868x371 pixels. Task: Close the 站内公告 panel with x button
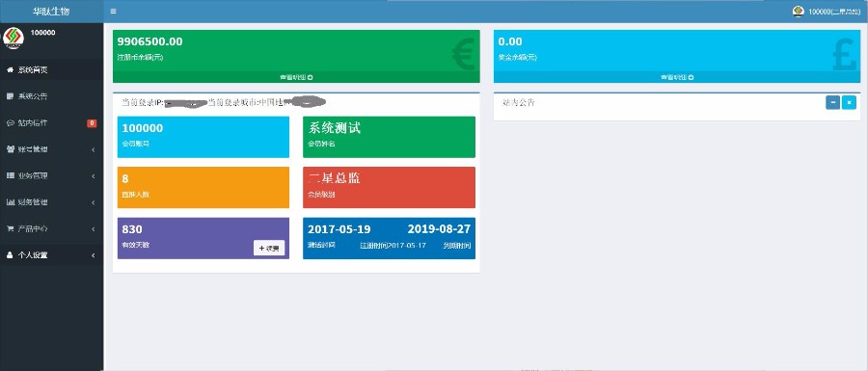click(849, 102)
